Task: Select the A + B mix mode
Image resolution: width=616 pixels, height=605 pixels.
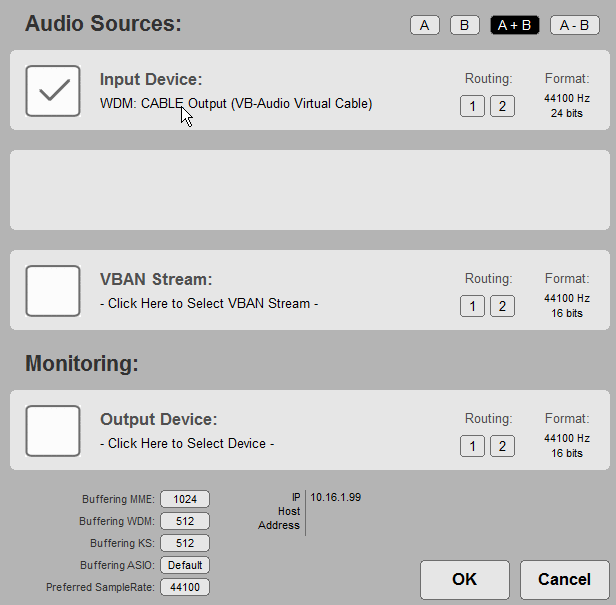Action: 514,26
